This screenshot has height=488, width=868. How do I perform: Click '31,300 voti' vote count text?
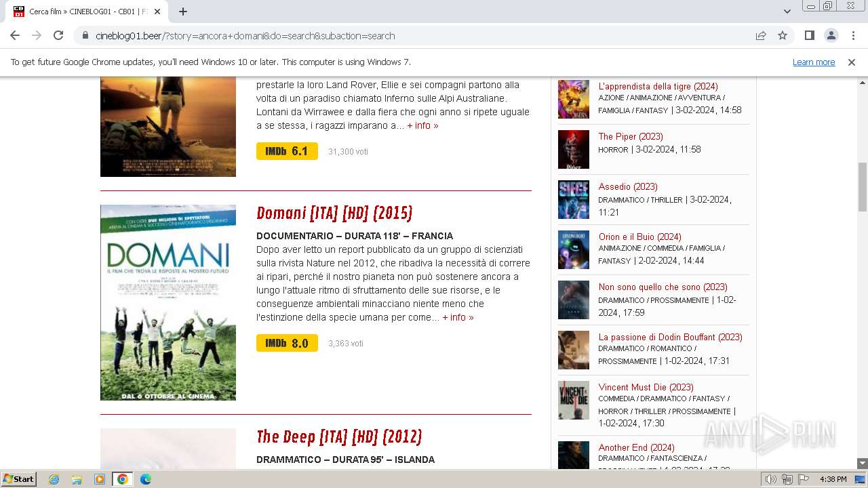coord(348,152)
